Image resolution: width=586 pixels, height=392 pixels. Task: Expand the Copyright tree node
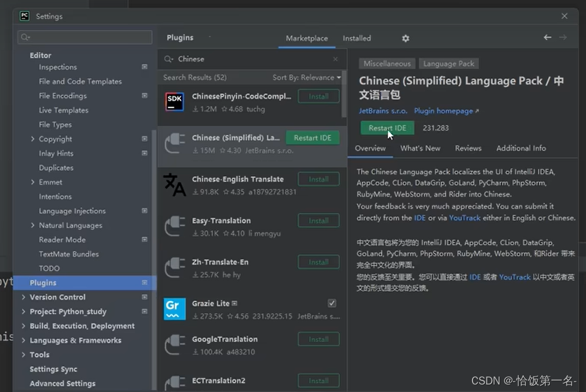click(x=32, y=139)
